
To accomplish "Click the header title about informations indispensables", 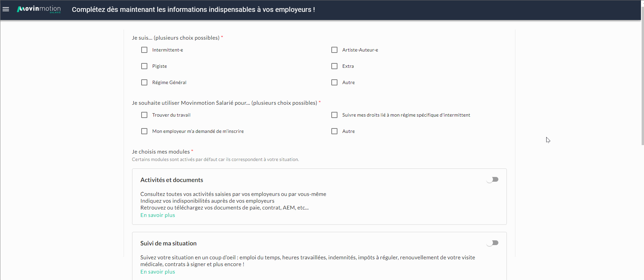I will point(194,9).
